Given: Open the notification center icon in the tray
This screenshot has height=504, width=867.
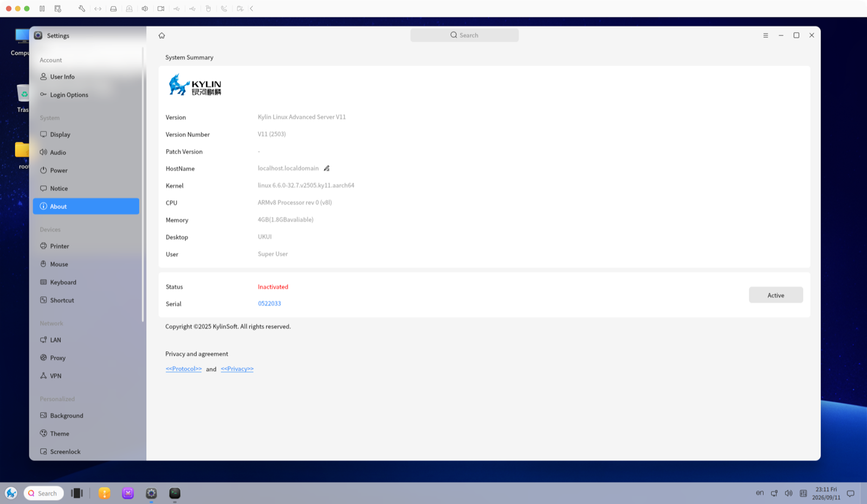Looking at the screenshot, I should [x=851, y=493].
